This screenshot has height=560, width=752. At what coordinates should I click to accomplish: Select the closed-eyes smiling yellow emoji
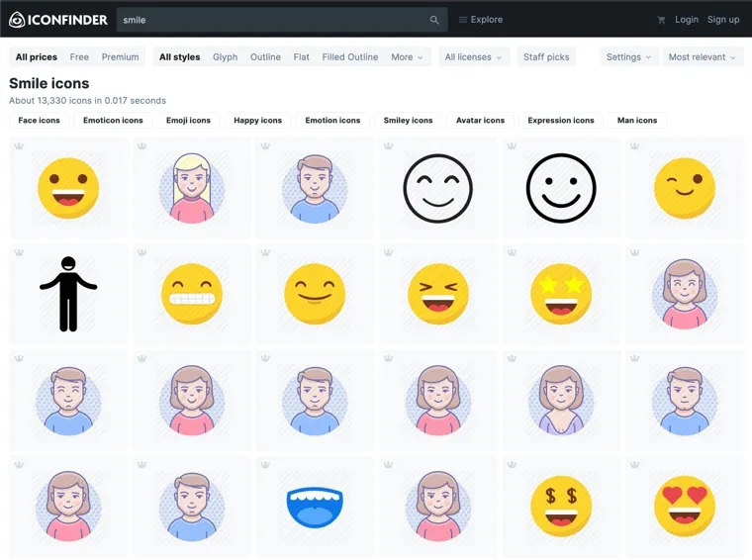(315, 294)
